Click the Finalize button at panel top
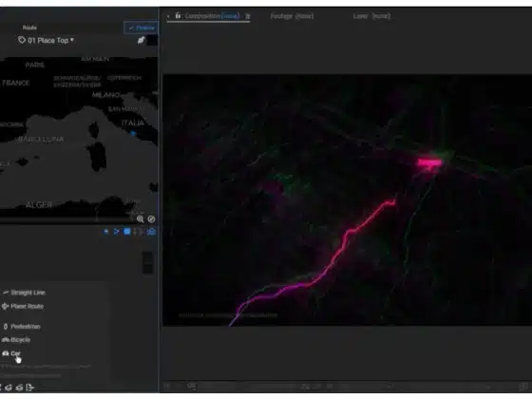 click(142, 28)
